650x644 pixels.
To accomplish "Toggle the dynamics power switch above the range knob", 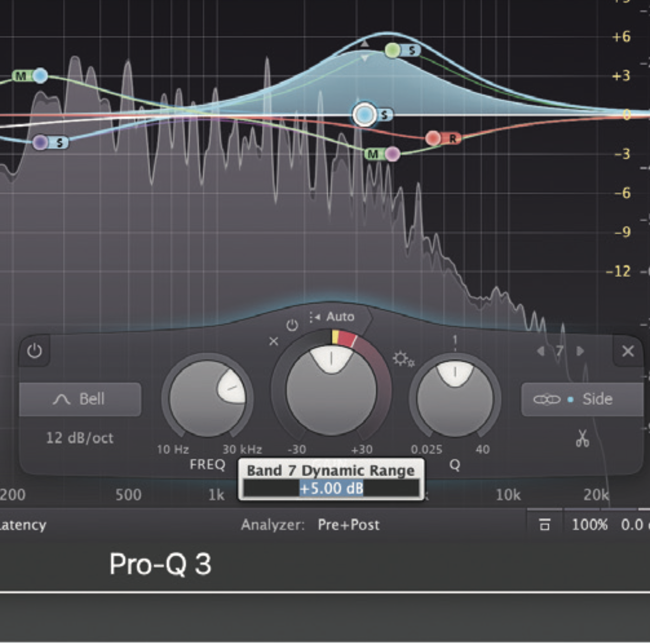I will [x=292, y=325].
